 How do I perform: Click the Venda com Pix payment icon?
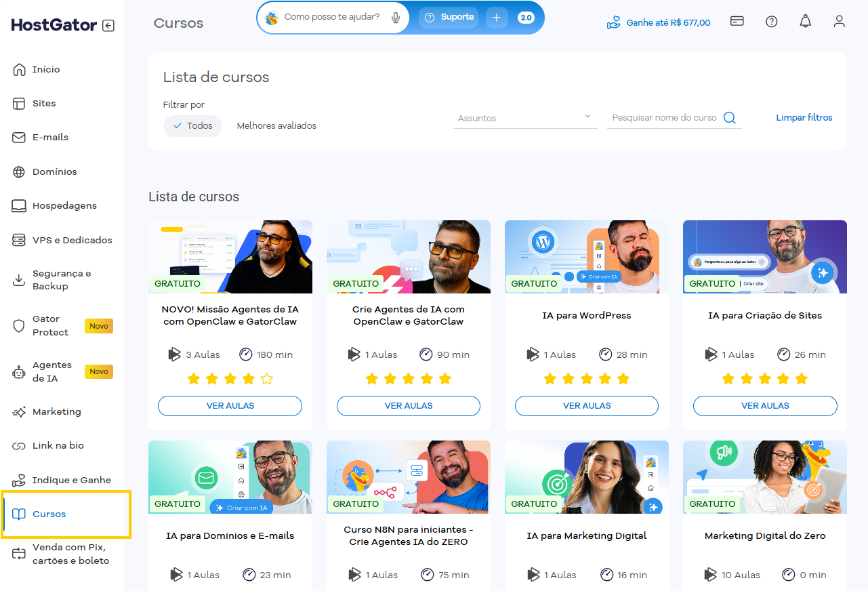coord(19,554)
